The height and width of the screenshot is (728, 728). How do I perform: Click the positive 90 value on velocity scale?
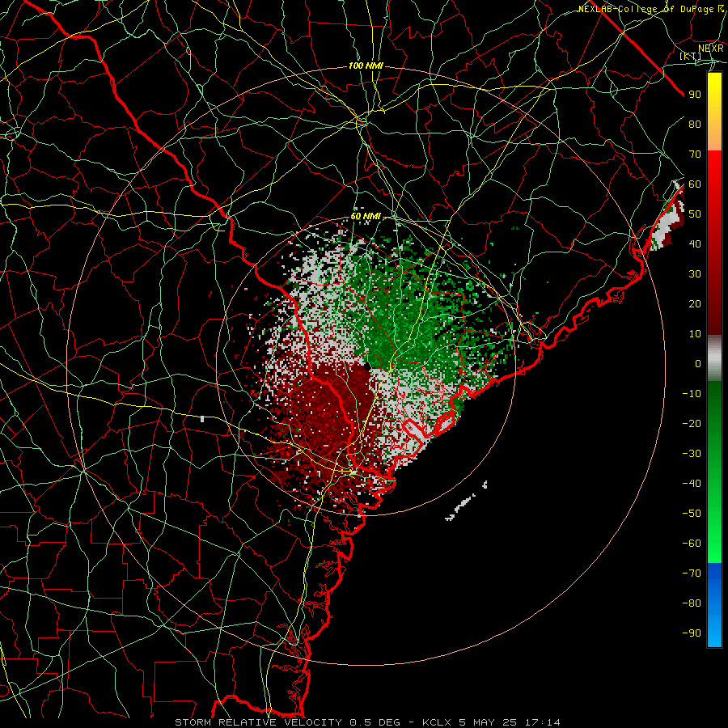point(695,95)
